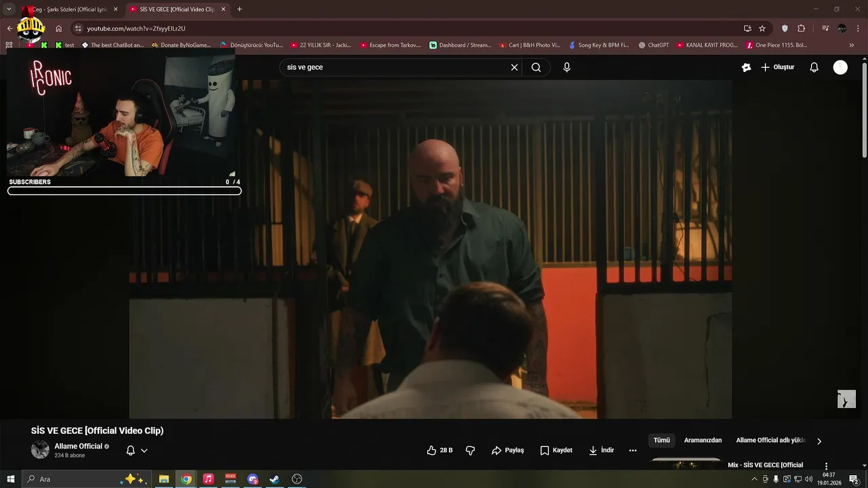Open the media controls toolbar icon
868x488 pixels.
click(825, 28)
